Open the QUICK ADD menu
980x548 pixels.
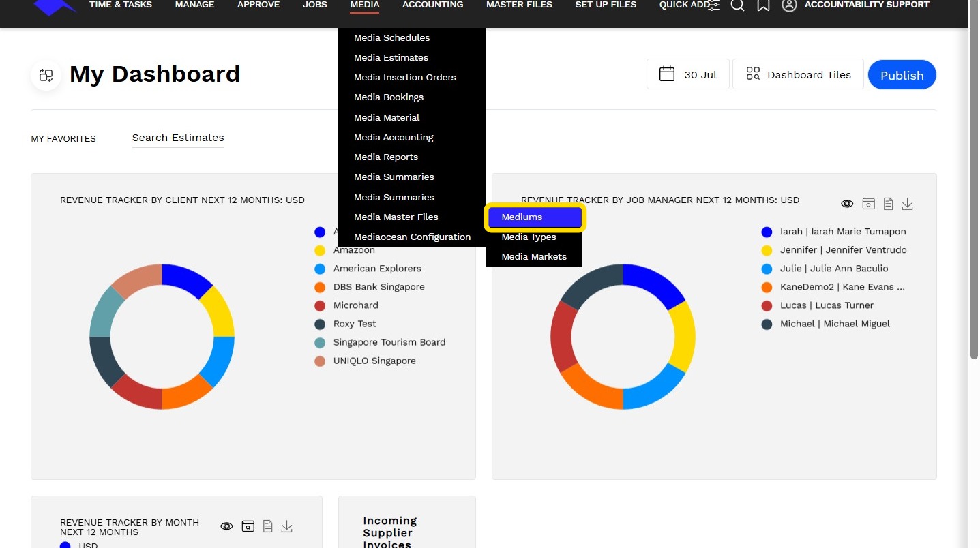click(684, 5)
